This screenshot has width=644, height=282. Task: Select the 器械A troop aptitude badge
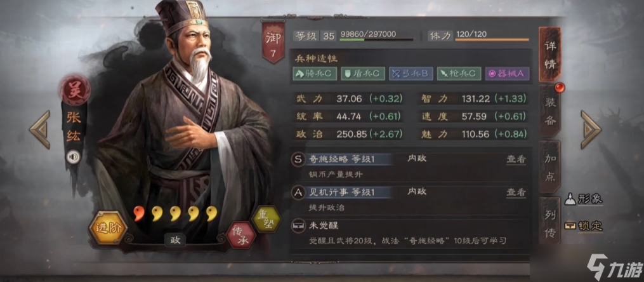[507, 74]
